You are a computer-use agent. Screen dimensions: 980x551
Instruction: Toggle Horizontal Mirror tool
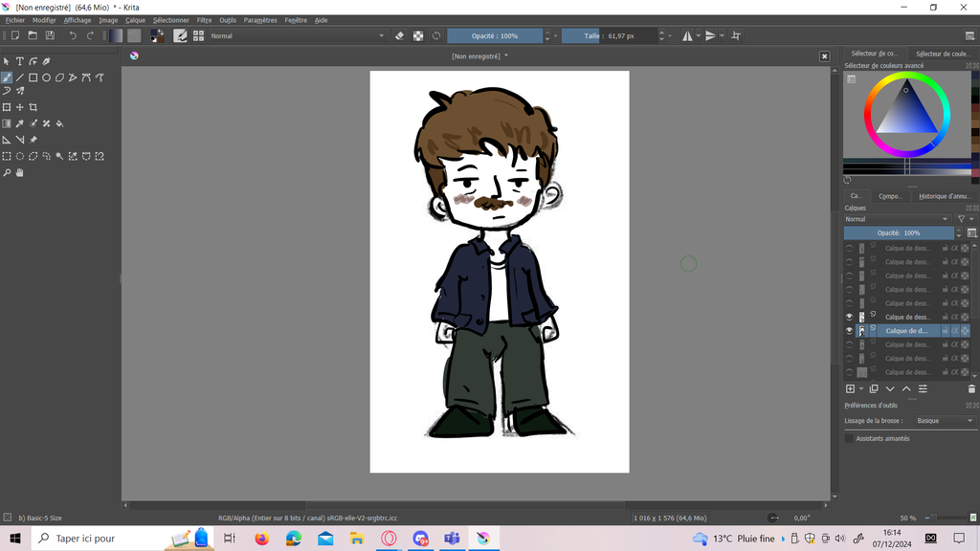pyautogui.click(x=687, y=35)
